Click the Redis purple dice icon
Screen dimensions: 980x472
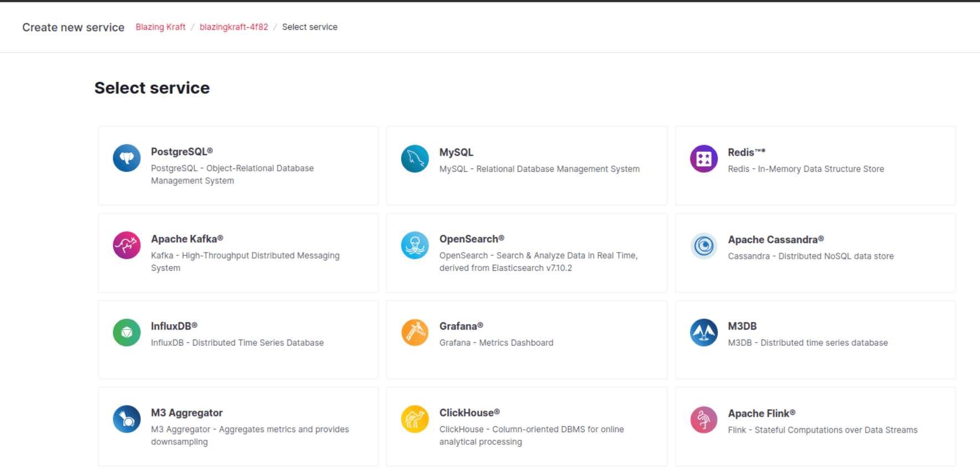704,159
